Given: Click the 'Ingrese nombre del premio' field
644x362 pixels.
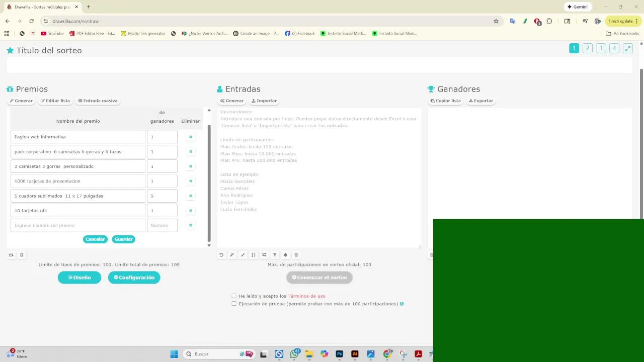Looking at the screenshot, I should [x=78, y=225].
